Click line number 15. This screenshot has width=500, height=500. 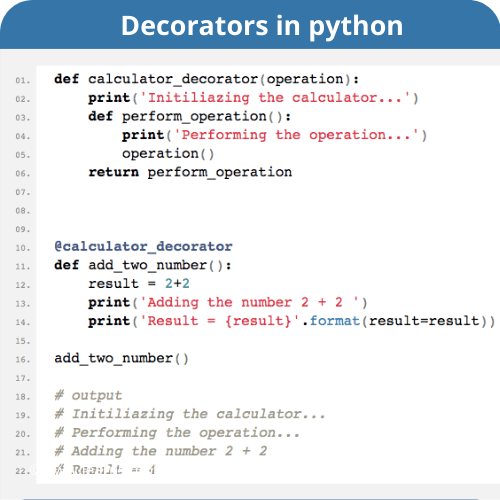click(23, 341)
